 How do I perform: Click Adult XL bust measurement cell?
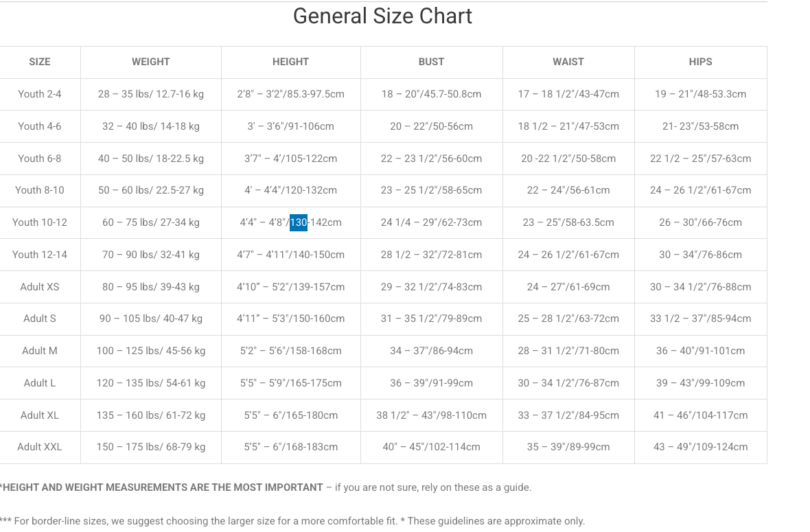click(x=431, y=415)
